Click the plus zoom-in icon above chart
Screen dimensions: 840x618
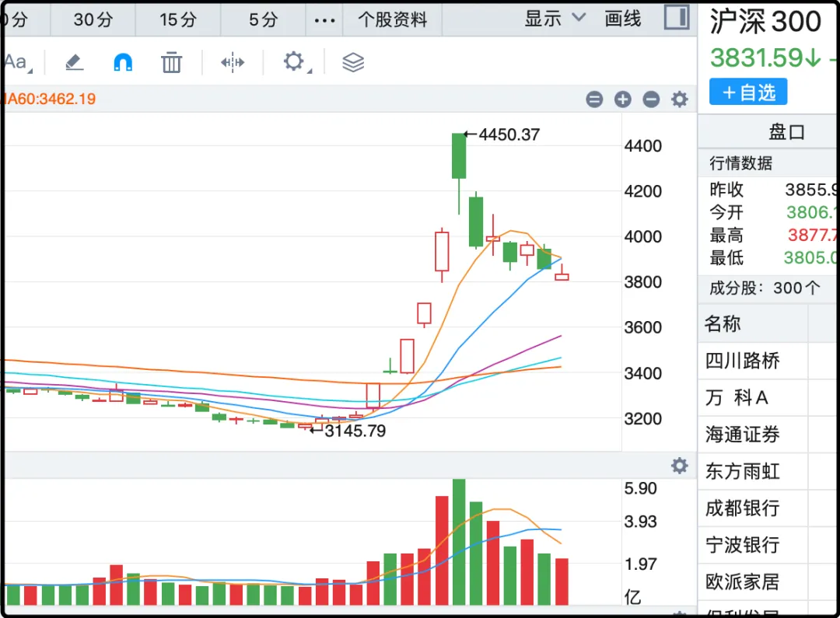tap(623, 100)
